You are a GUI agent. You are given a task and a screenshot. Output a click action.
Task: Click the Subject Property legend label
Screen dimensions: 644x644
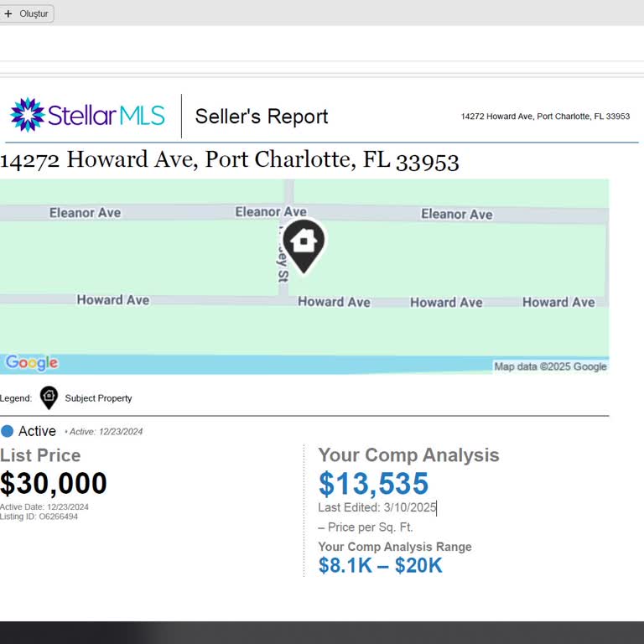[x=98, y=398]
